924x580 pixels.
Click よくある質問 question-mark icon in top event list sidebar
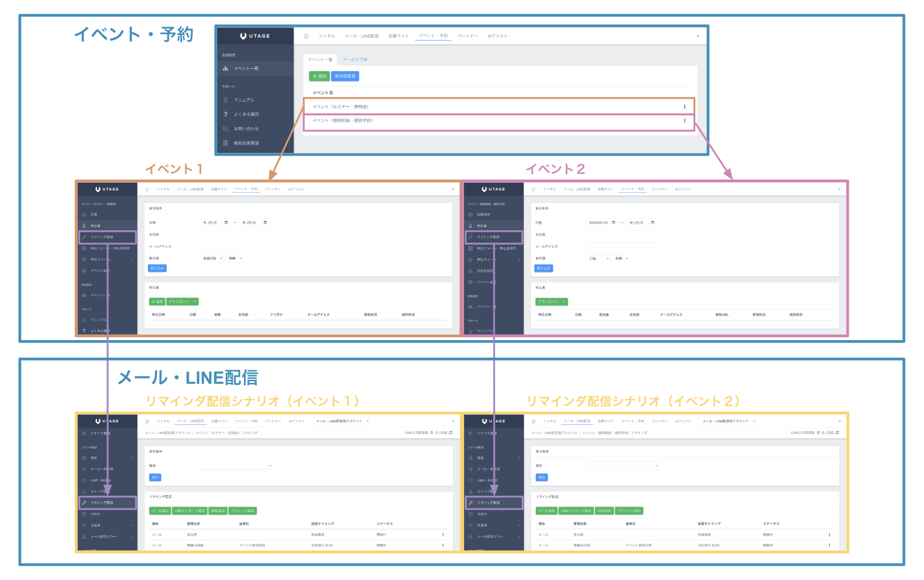tap(225, 114)
